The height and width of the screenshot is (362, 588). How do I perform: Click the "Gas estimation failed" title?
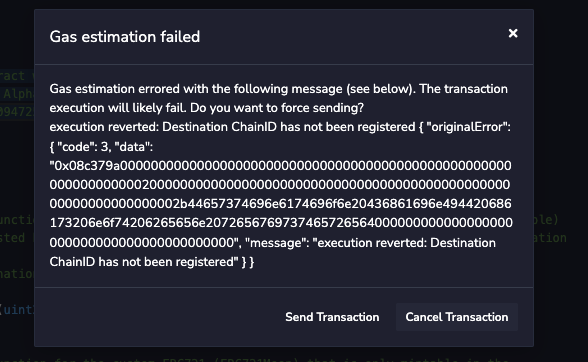point(125,37)
